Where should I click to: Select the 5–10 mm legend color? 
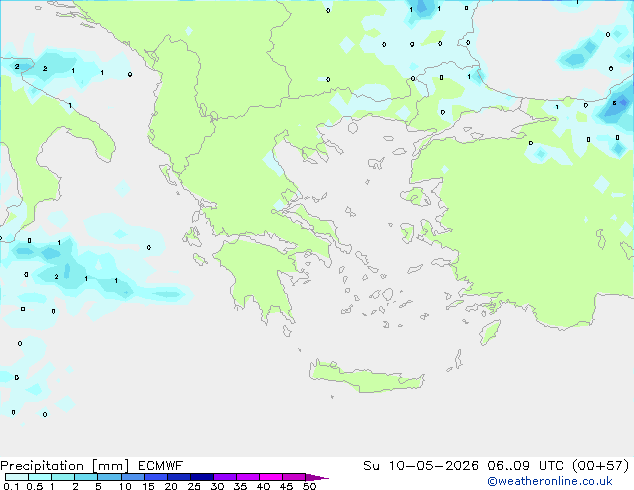pyautogui.click(x=109, y=477)
